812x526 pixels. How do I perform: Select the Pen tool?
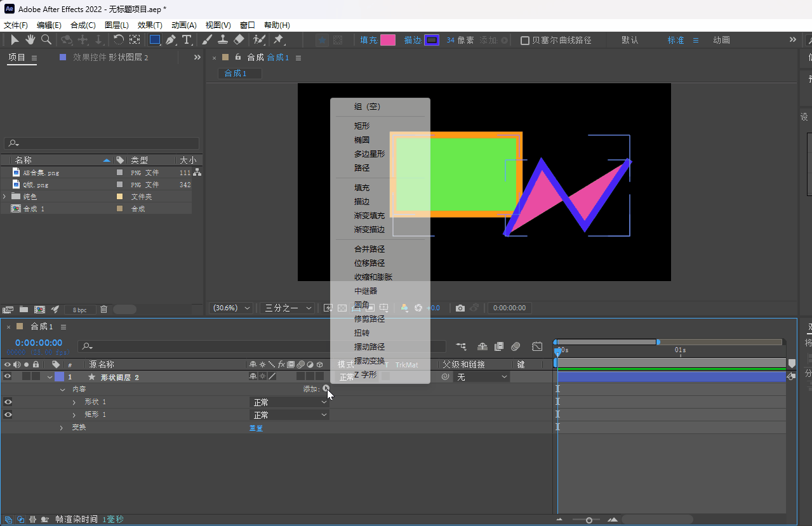(171, 40)
